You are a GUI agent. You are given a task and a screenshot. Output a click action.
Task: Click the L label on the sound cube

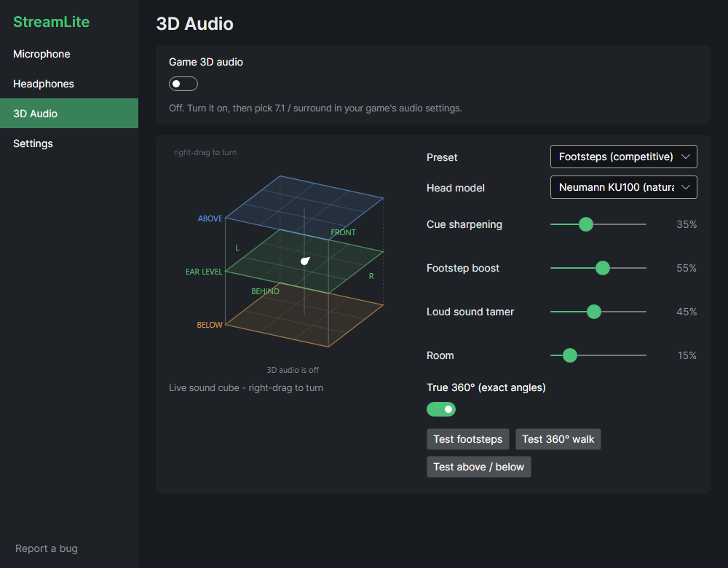(237, 248)
